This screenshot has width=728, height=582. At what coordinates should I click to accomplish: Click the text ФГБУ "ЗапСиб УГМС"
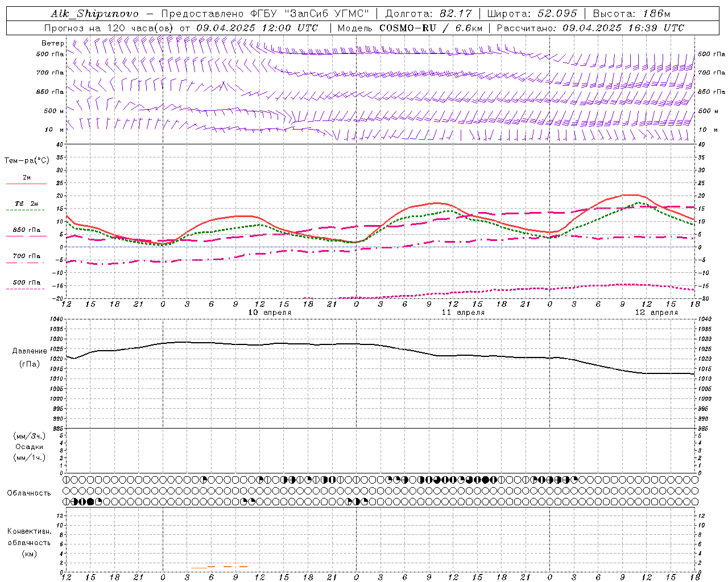(309, 14)
